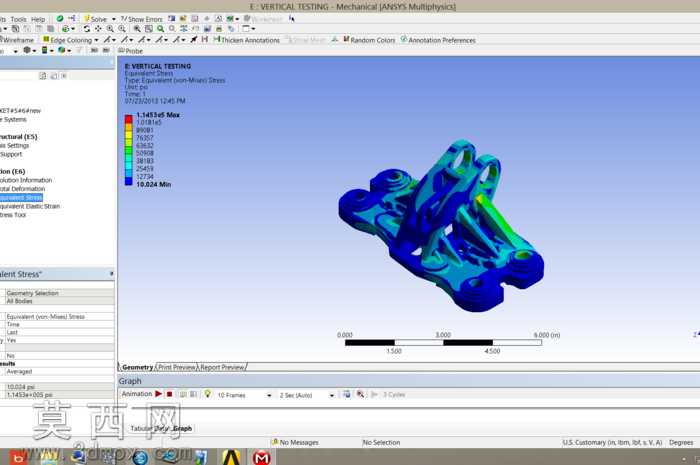Image resolution: width=700 pixels, height=465 pixels.
Task: Click the (E6) solution tree node
Action: pos(12,171)
